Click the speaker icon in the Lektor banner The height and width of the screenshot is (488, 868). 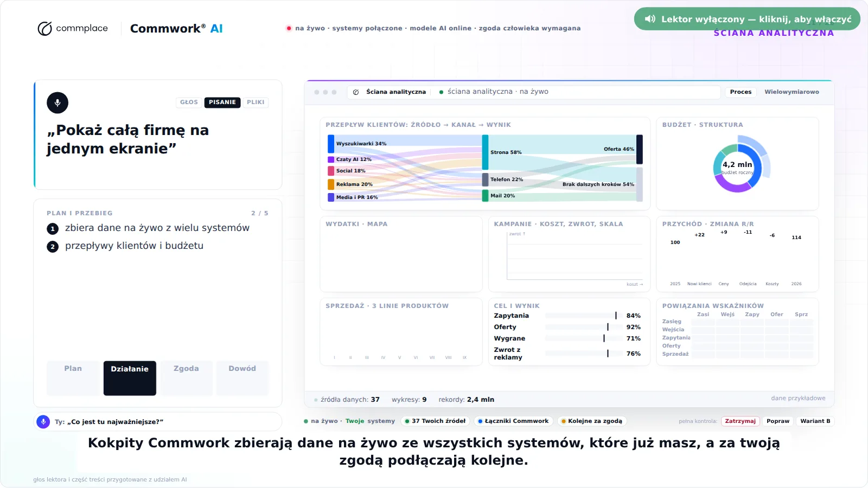click(650, 19)
